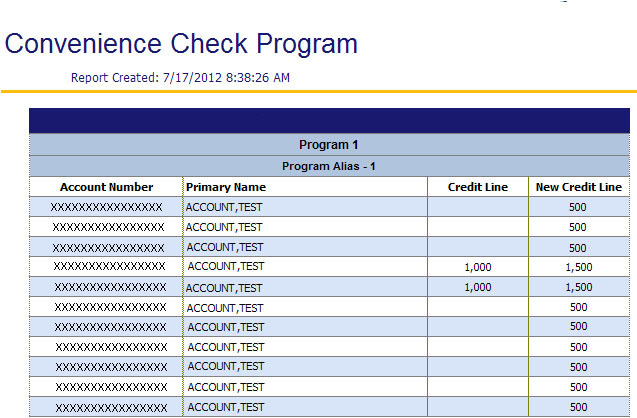Select the Program Alias - 1 subheader row
The height and width of the screenshot is (418, 637).
click(329, 166)
